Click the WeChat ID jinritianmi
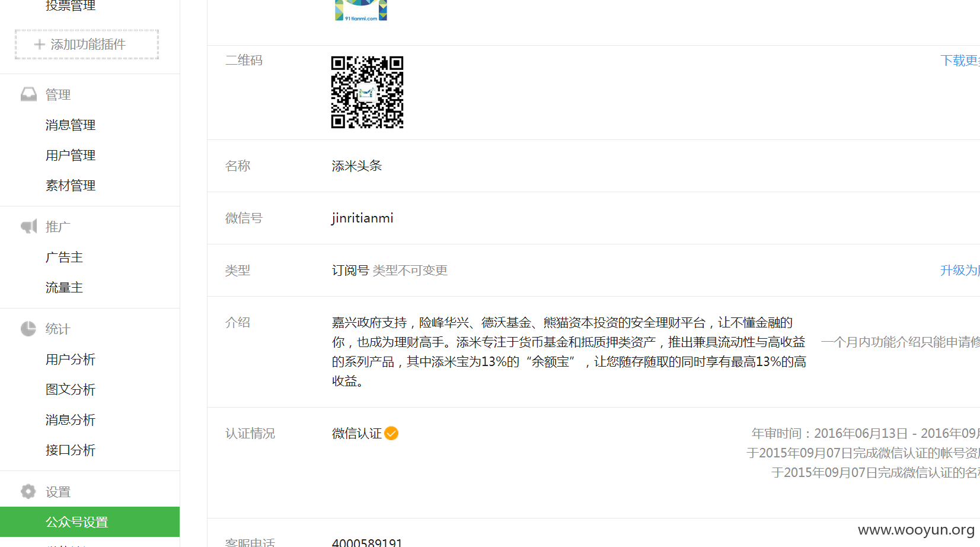This screenshot has width=980, height=547. pos(362,218)
